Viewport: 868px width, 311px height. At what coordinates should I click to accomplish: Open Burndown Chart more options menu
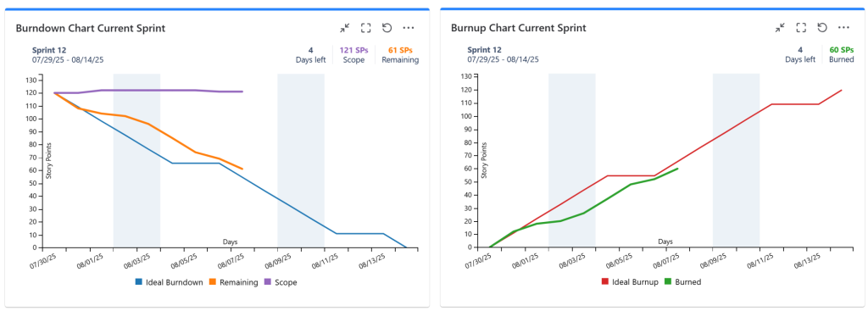tap(408, 28)
